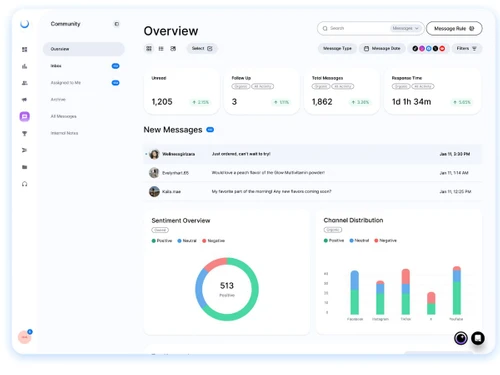The width and height of the screenshot is (500, 375).
Task: Click the Message Rule button
Action: pos(454,29)
